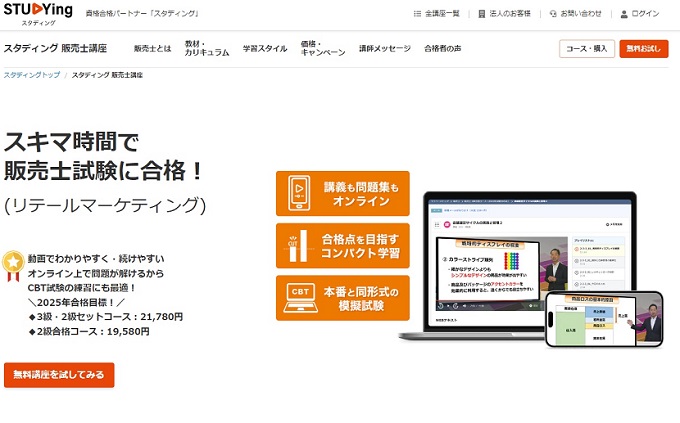Viewport: 680px width, 423px height.
Task: Click the smartphone video icon on the orange banner
Action: coord(299,193)
